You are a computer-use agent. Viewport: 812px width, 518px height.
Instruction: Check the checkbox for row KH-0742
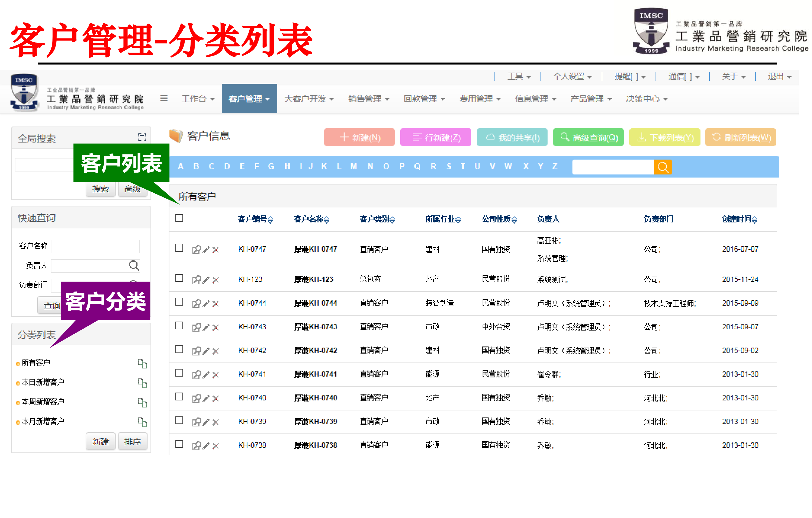[x=179, y=349]
